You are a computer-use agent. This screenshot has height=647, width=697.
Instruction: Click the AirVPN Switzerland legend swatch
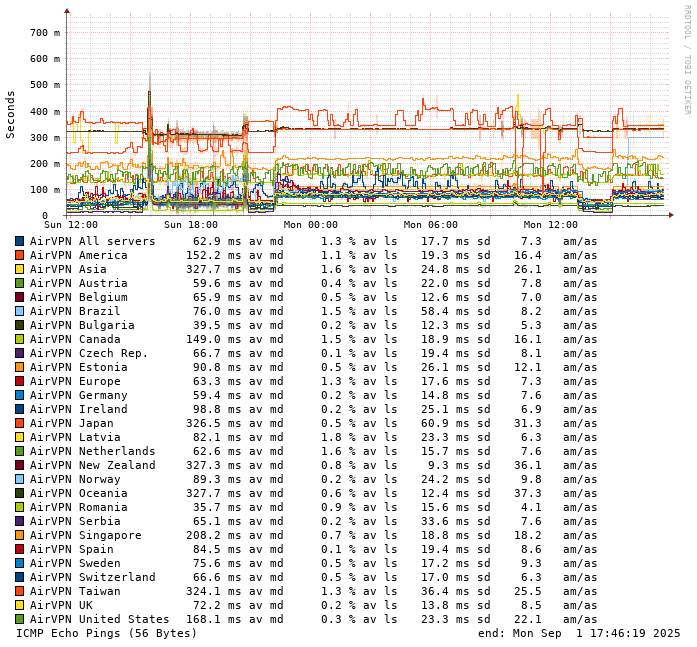coord(20,577)
